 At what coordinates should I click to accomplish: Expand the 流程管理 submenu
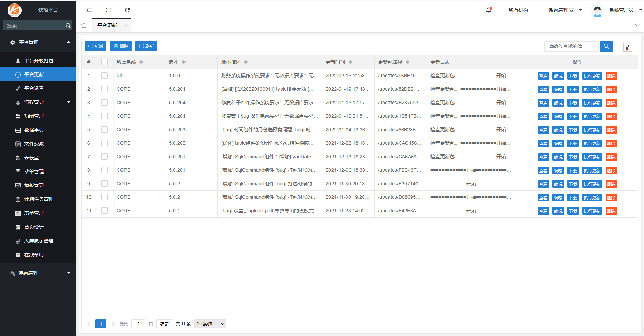[38, 102]
